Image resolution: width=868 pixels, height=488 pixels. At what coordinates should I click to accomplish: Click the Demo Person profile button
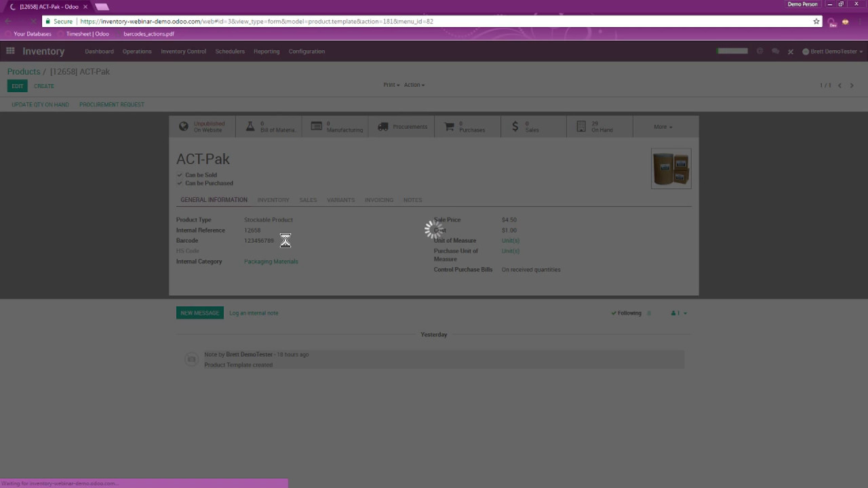pos(802,4)
